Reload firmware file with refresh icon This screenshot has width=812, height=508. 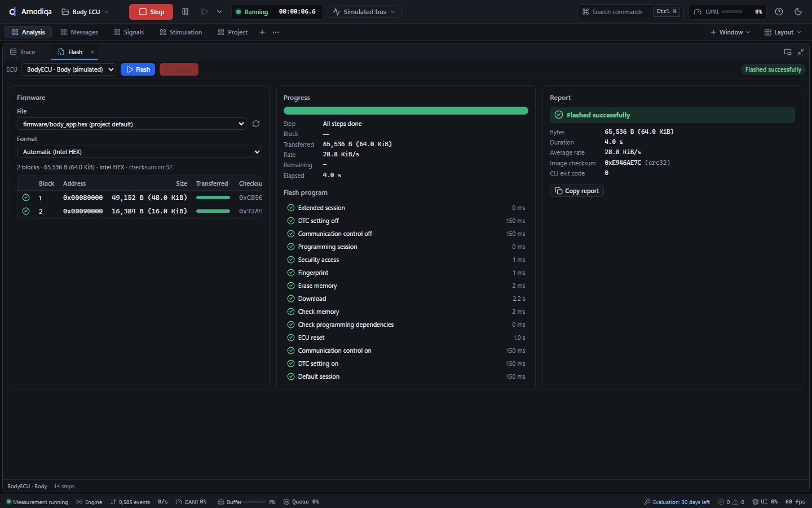click(x=256, y=124)
